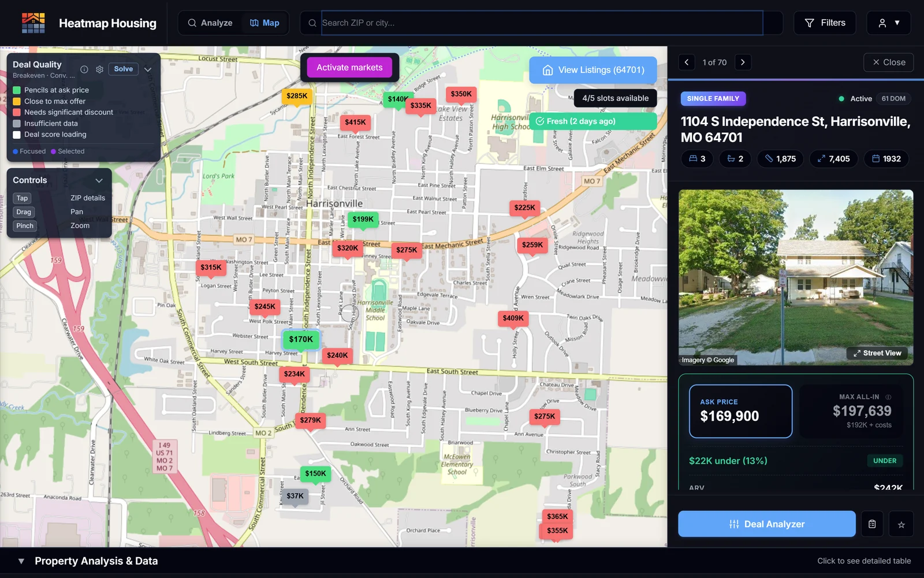Select the $225K map marker
This screenshot has width=924, height=578.
525,208
